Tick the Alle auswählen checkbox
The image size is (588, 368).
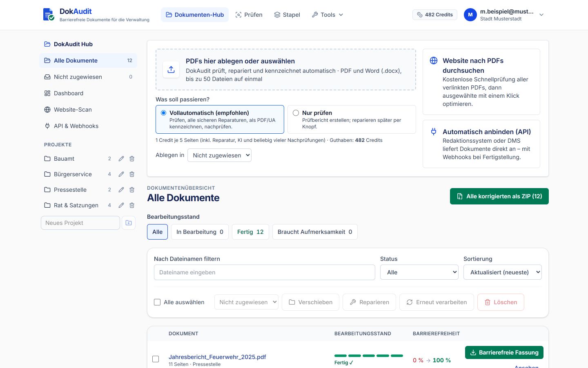[157, 302]
